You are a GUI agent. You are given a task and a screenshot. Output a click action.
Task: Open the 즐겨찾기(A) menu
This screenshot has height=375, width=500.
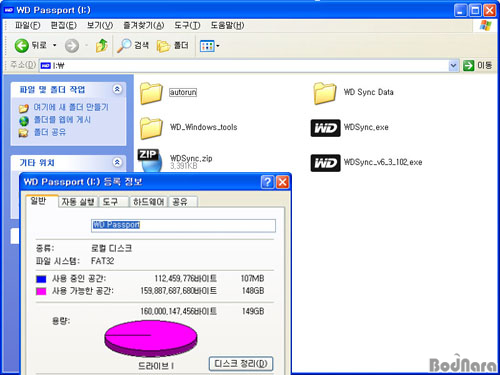pos(144,25)
